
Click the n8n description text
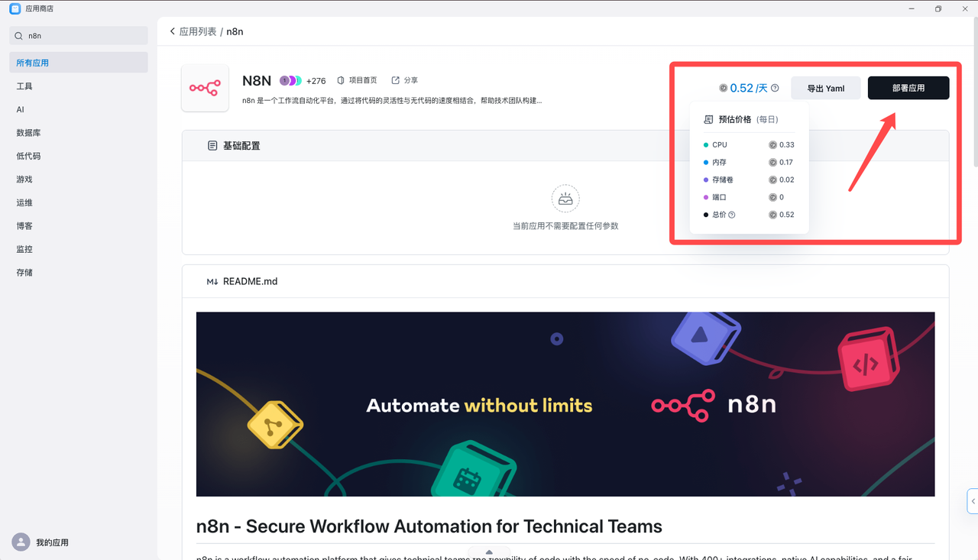click(392, 100)
